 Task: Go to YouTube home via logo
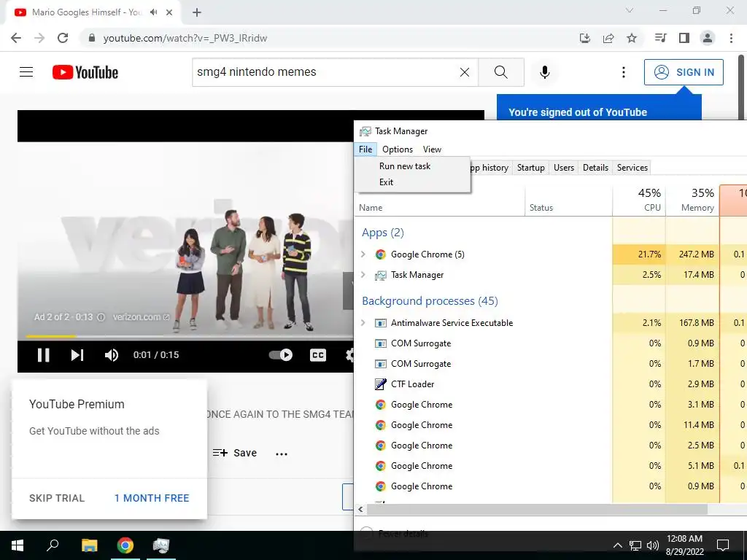[x=85, y=72]
